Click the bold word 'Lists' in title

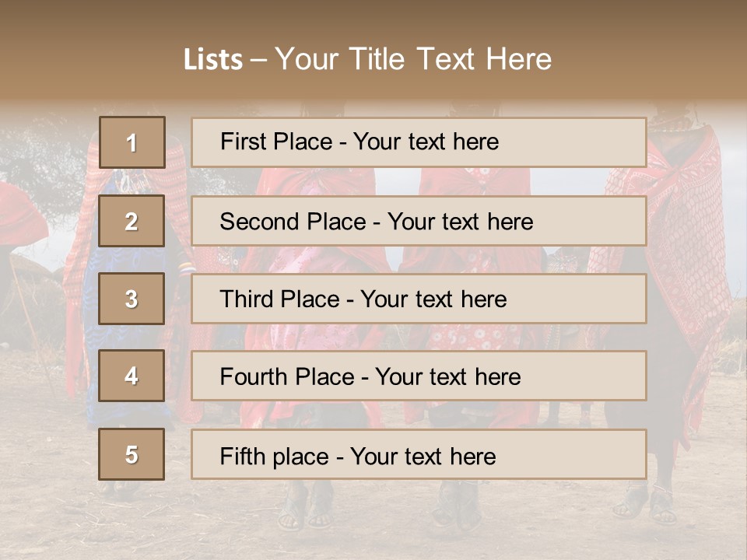pyautogui.click(x=212, y=60)
